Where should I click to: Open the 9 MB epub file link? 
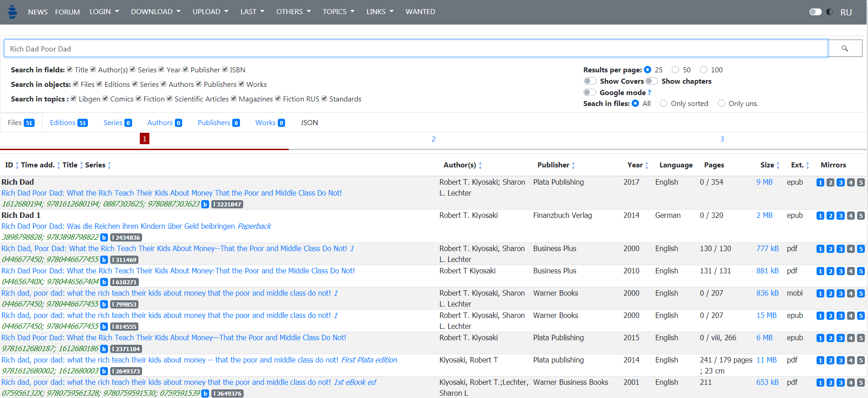pos(764,182)
